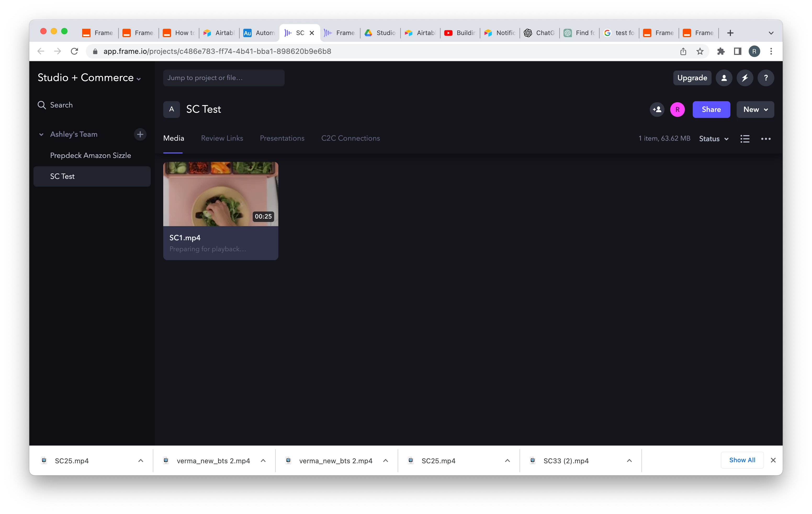
Task: Click the sidebar Search magnifier
Action: [42, 105]
